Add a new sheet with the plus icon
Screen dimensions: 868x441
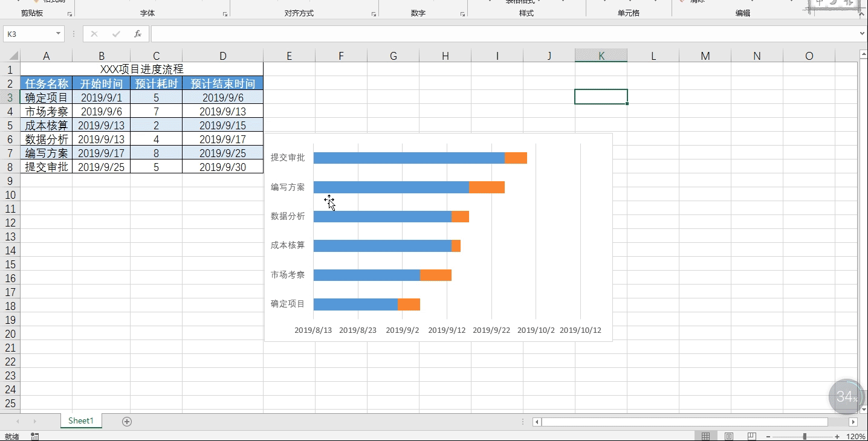[127, 422]
